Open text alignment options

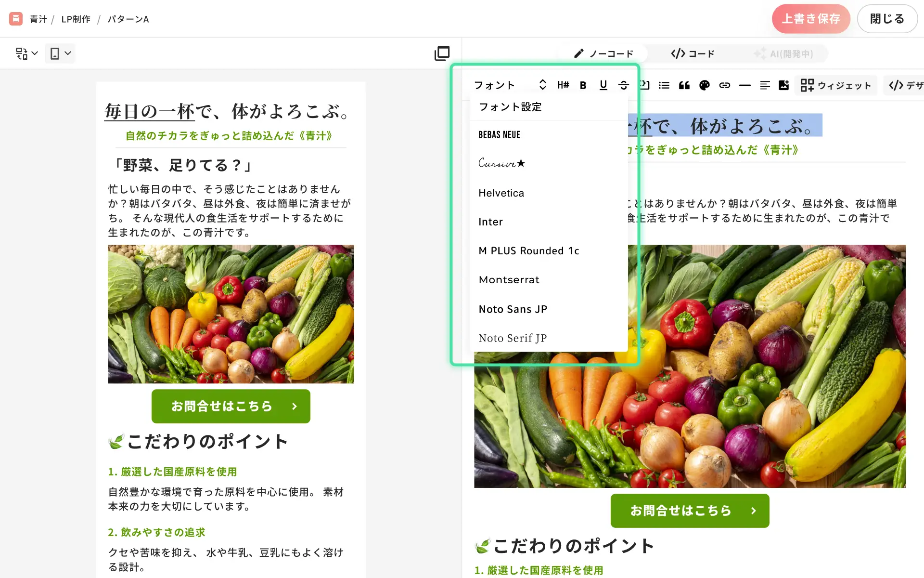[765, 85]
